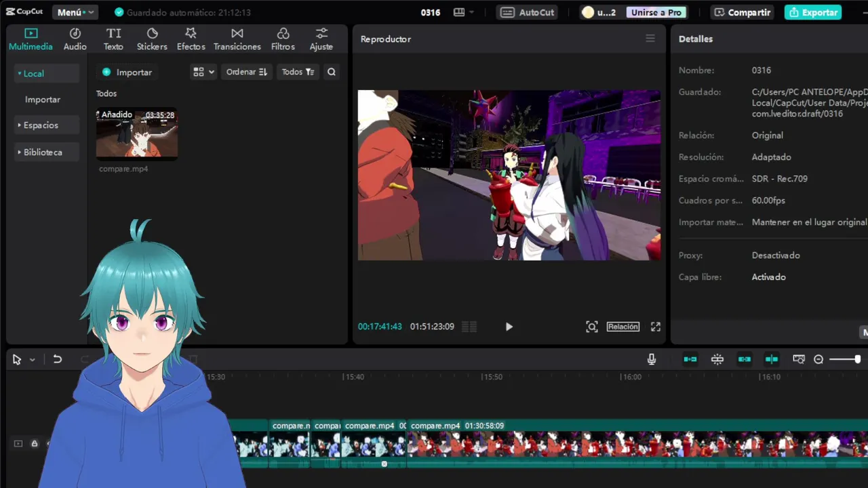868x488 pixels.
Task: Open the Stickers tab
Action: [x=152, y=39]
